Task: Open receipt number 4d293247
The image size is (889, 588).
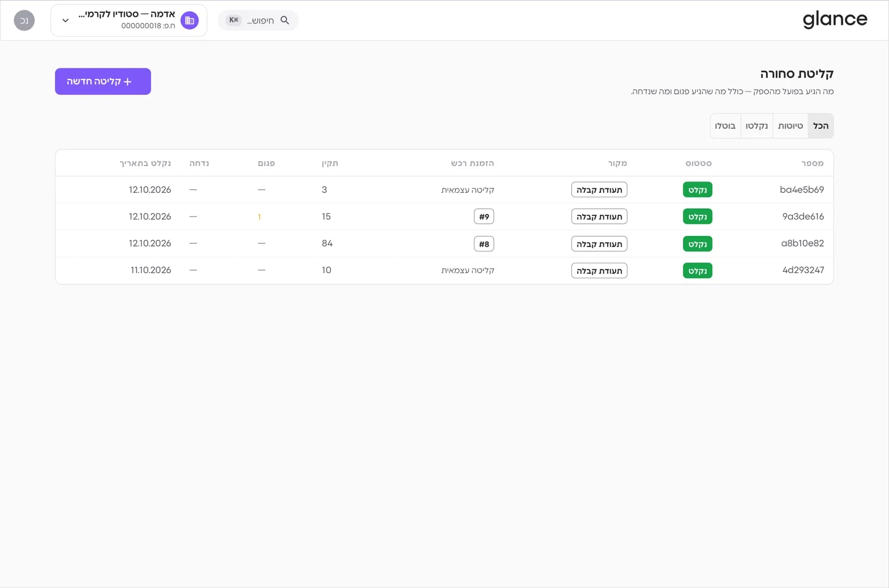Action: 803,270
